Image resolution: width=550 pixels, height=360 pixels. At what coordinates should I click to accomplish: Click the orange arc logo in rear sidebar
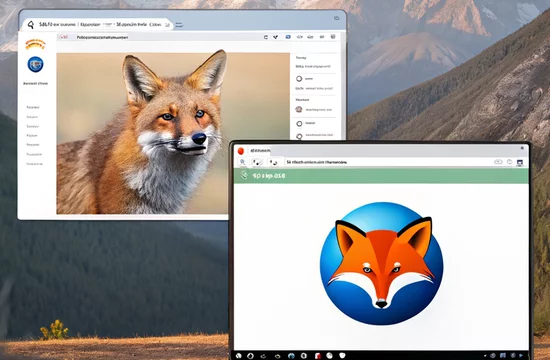35,45
